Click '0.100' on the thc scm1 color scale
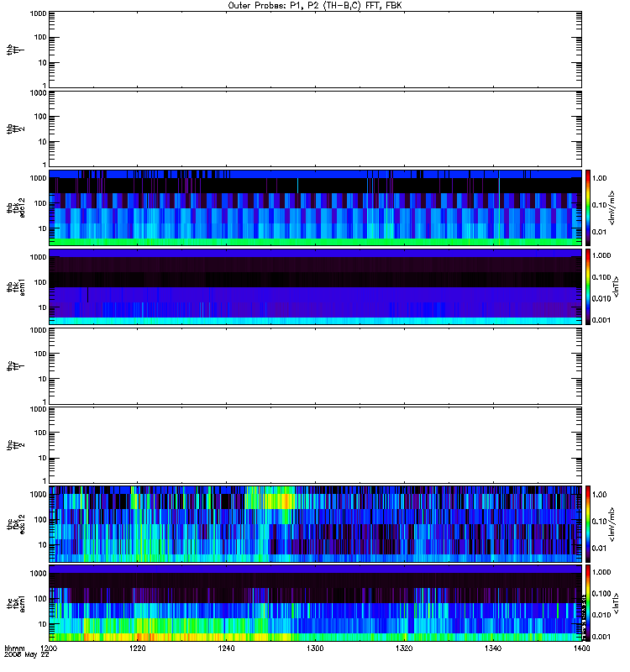Viewport: 630px width, 672px height. click(x=601, y=594)
